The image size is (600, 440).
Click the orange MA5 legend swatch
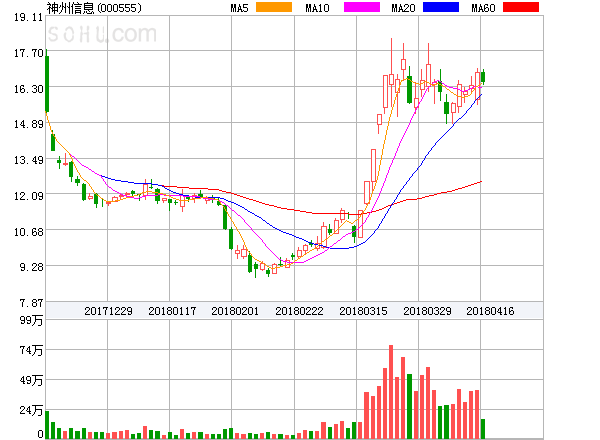(x=274, y=7)
